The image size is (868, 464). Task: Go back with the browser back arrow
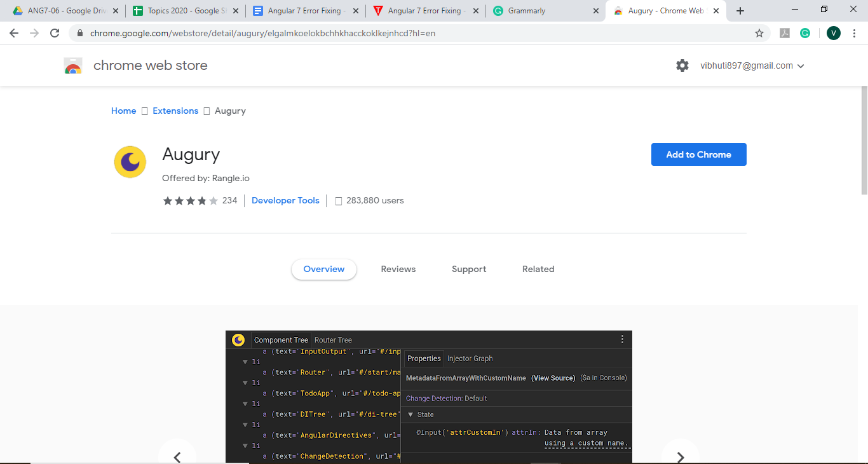14,33
